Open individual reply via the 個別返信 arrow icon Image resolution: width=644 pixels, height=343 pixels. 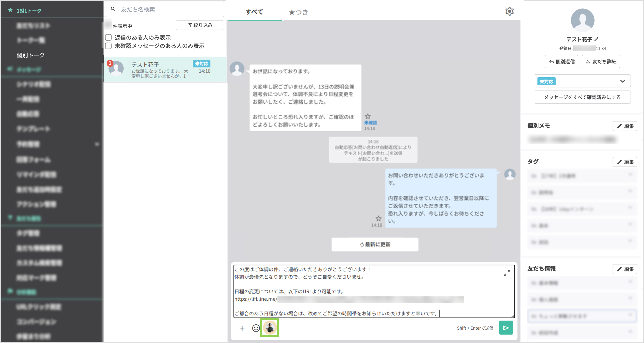552,62
